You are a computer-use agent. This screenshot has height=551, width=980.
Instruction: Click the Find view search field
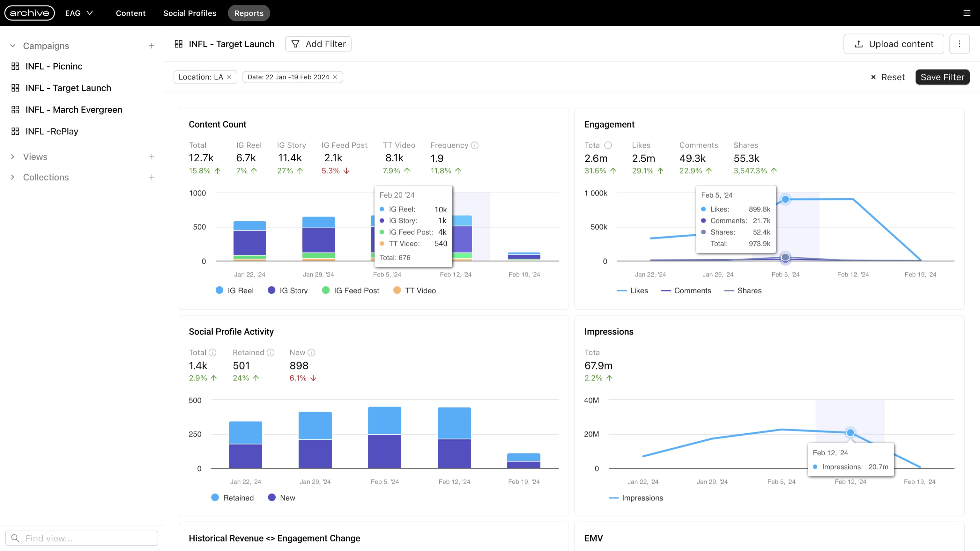click(x=82, y=538)
